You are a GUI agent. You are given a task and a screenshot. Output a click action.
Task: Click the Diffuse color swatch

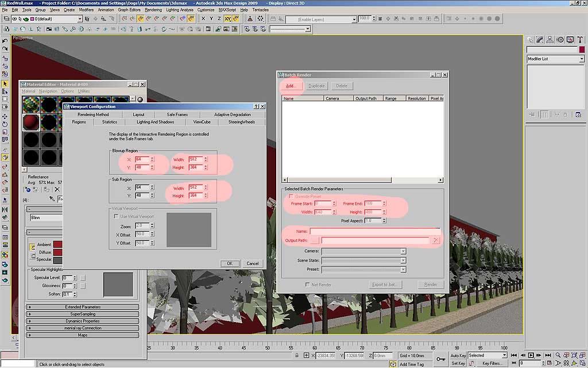click(x=57, y=252)
